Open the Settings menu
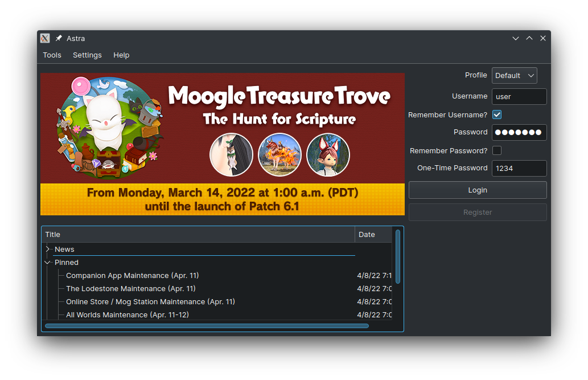 [87, 55]
